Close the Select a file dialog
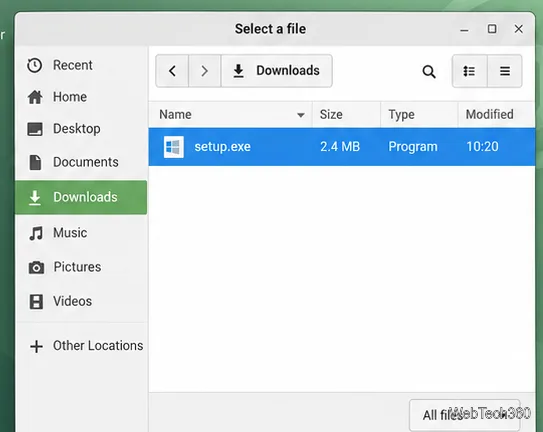This screenshot has width=543, height=432. coord(518,29)
